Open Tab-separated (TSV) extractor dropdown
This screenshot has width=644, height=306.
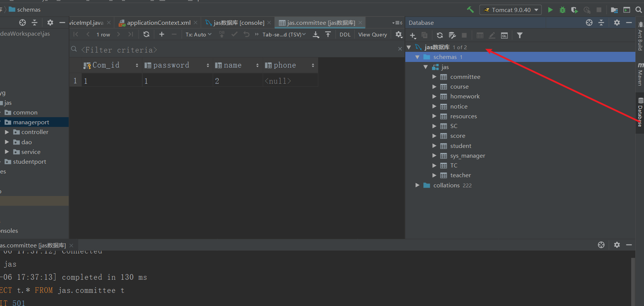pos(284,35)
